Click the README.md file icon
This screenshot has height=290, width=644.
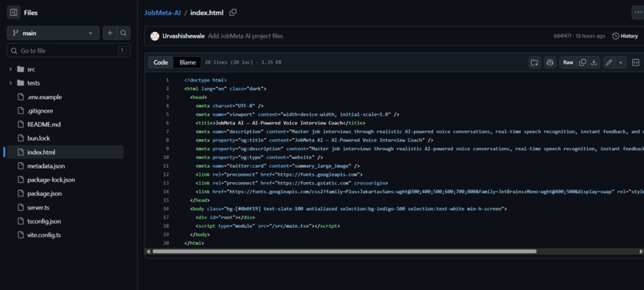tap(21, 125)
